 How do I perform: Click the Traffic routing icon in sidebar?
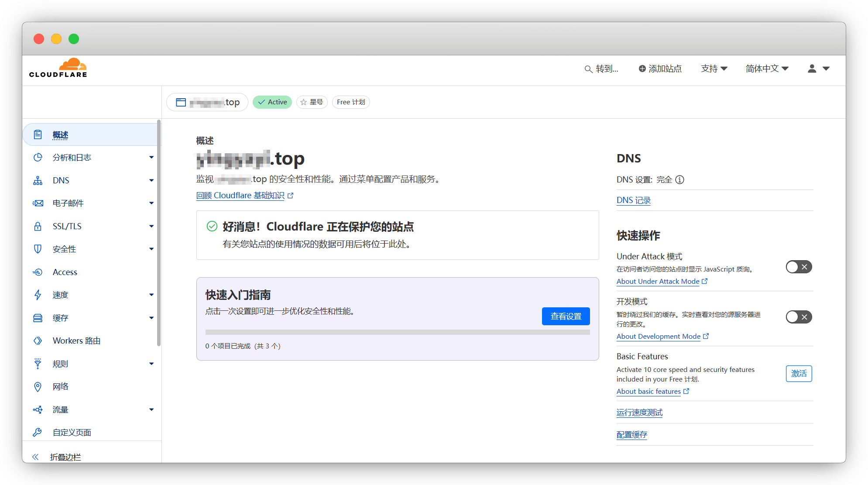click(x=38, y=409)
